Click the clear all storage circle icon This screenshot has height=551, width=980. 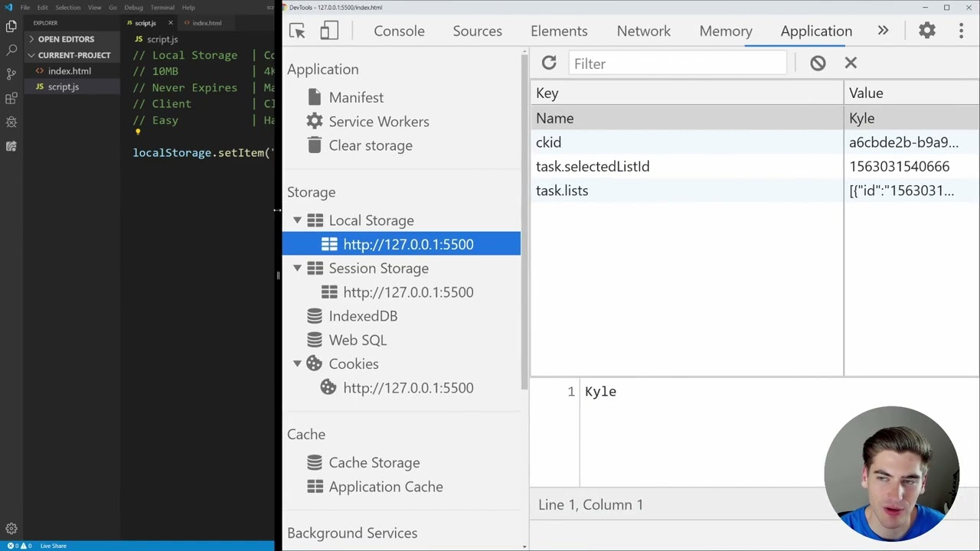(818, 64)
